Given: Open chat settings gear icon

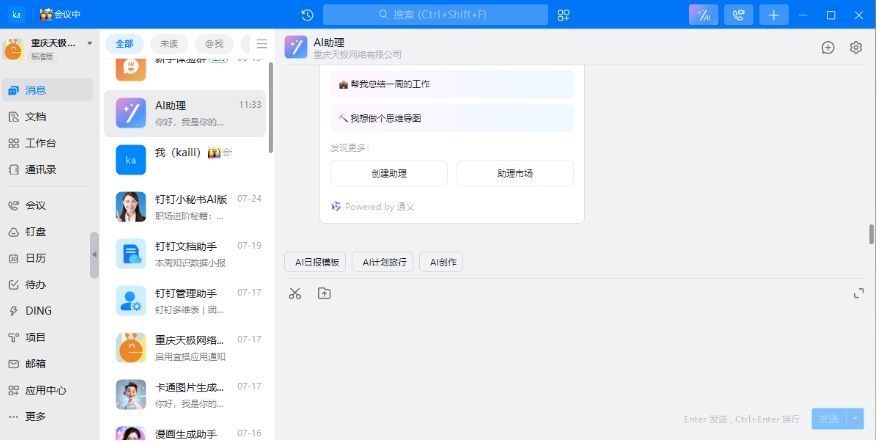Looking at the screenshot, I should click(856, 47).
